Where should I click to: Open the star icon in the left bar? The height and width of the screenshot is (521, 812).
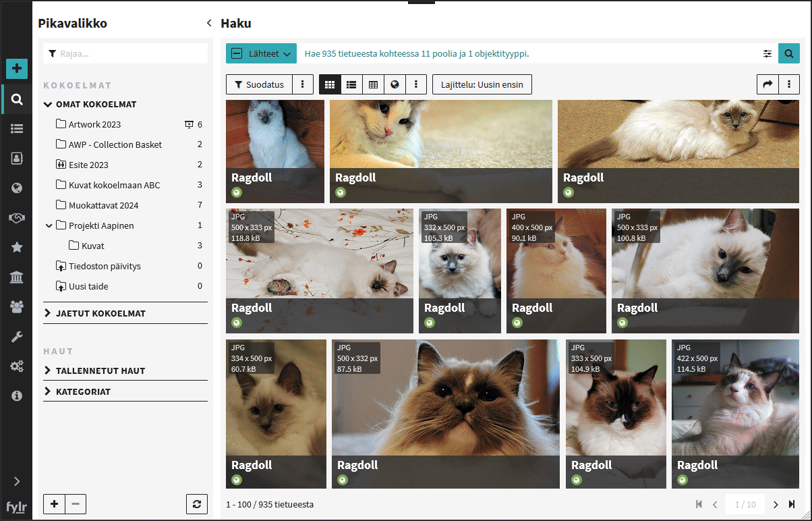tap(17, 248)
